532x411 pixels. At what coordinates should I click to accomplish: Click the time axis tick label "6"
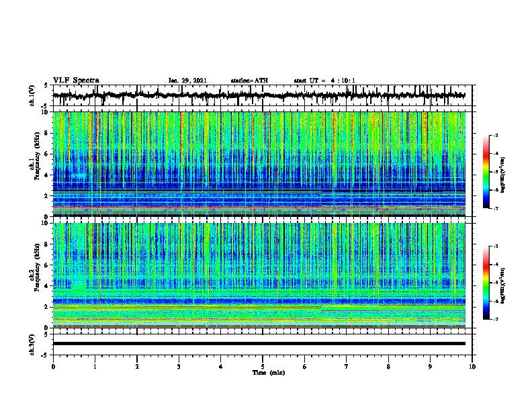tap(305, 367)
